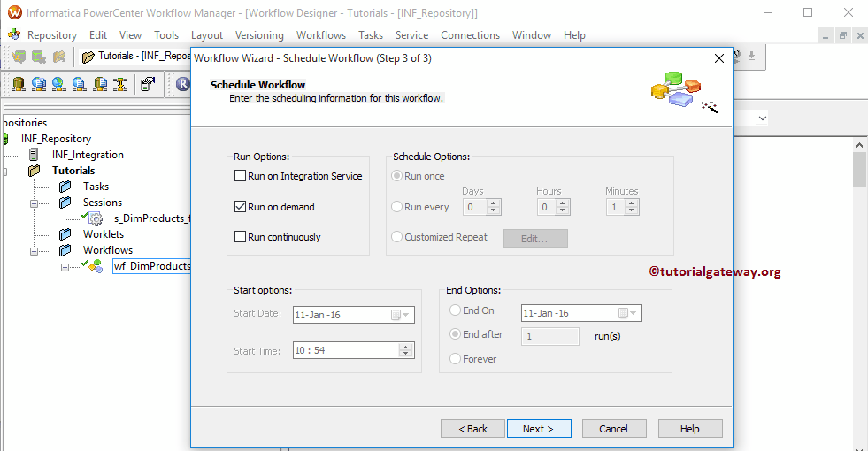The width and height of the screenshot is (868, 451).
Task: Click the folder icon in Tutorials workspace selector
Action: pos(88,57)
